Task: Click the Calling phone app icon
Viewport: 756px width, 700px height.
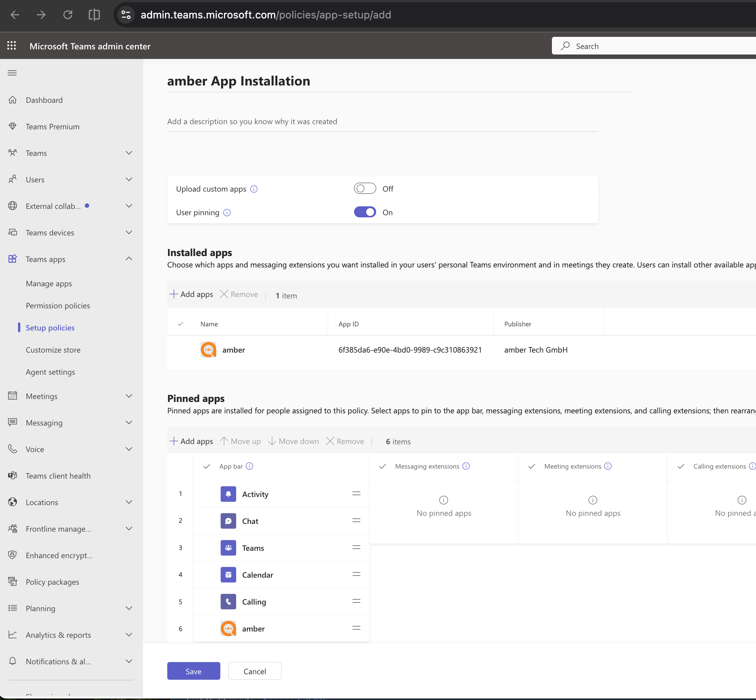Action: pyautogui.click(x=228, y=602)
